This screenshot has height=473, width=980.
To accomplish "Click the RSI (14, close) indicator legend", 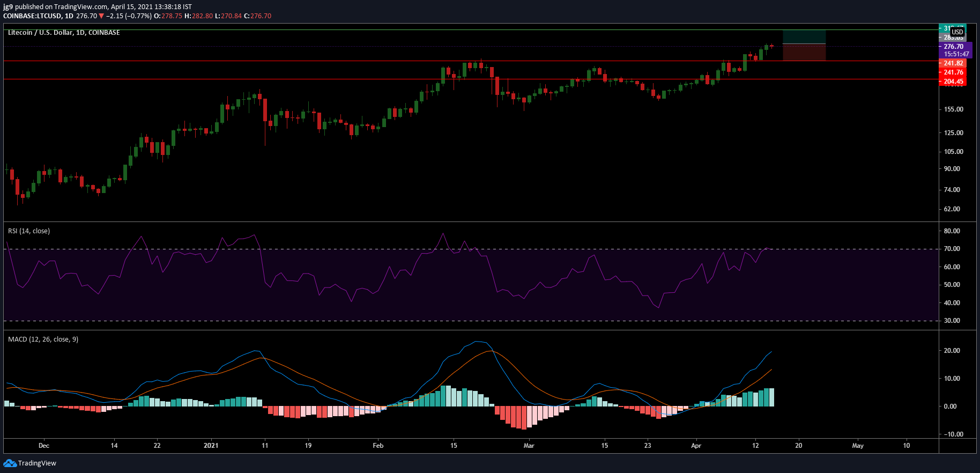I will click(29, 231).
